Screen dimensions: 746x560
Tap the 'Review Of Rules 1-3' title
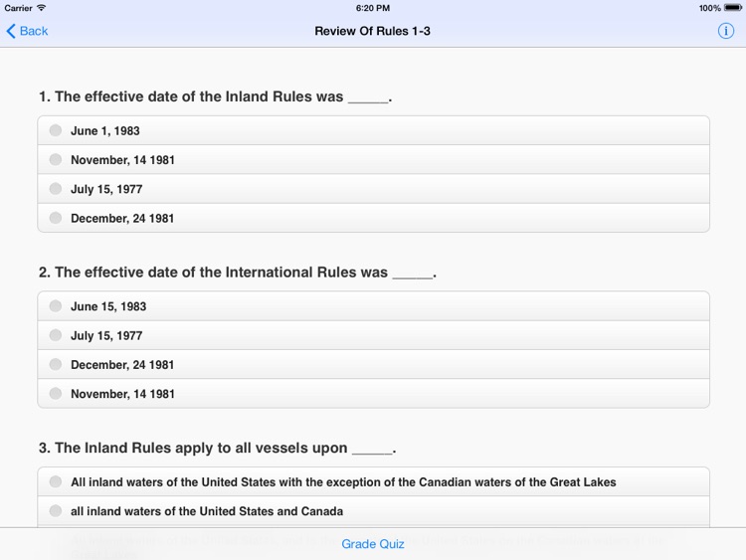pos(373,31)
